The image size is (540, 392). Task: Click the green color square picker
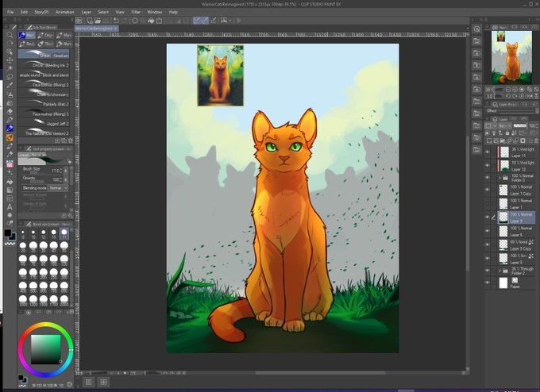point(46,349)
